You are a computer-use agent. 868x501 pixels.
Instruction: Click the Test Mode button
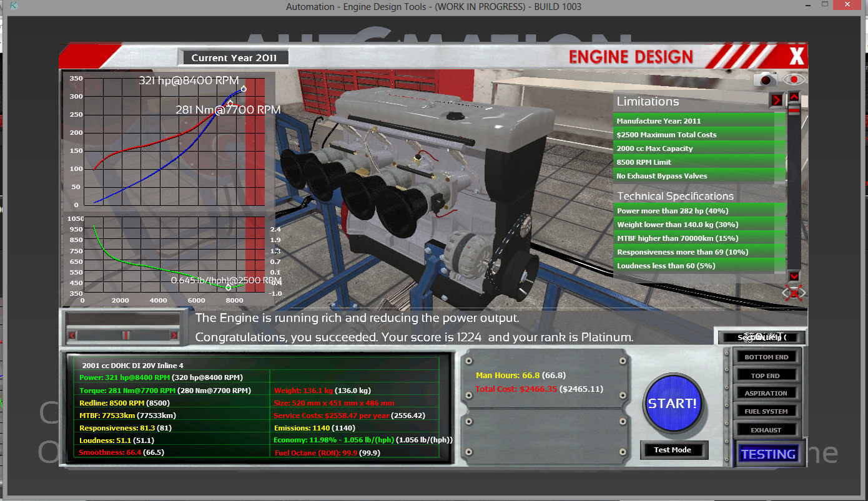[673, 450]
